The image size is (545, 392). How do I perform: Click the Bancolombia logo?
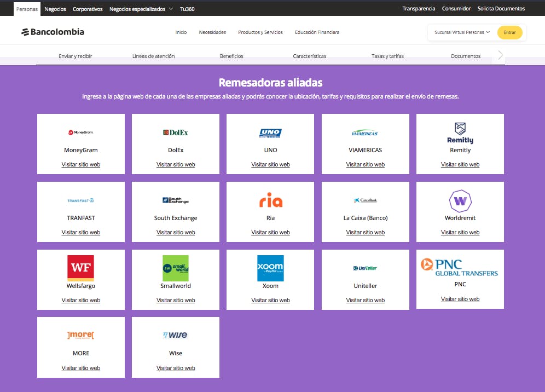53,32
